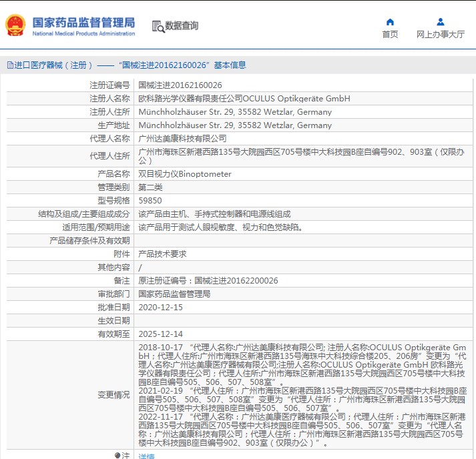Click the 审批部门 label
Screen dimensions: 476x459
click(113, 294)
